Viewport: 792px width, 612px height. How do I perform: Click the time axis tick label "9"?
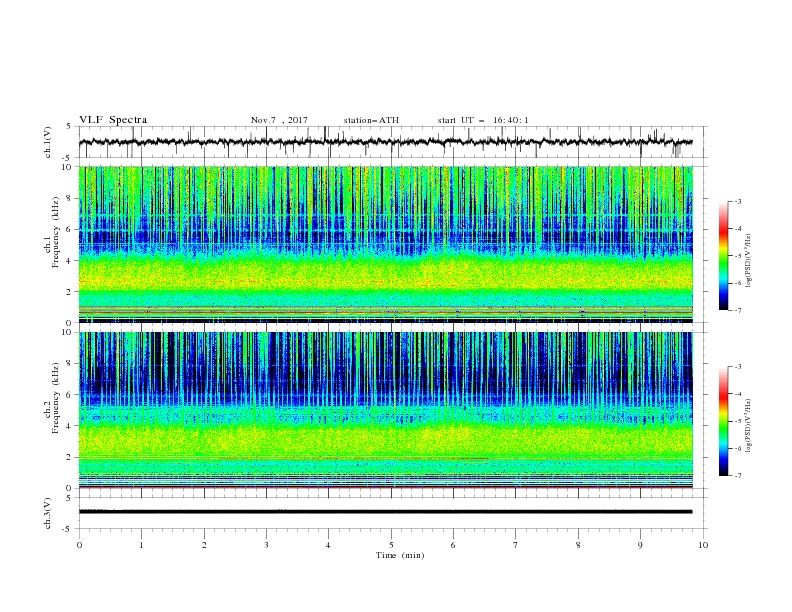640,545
